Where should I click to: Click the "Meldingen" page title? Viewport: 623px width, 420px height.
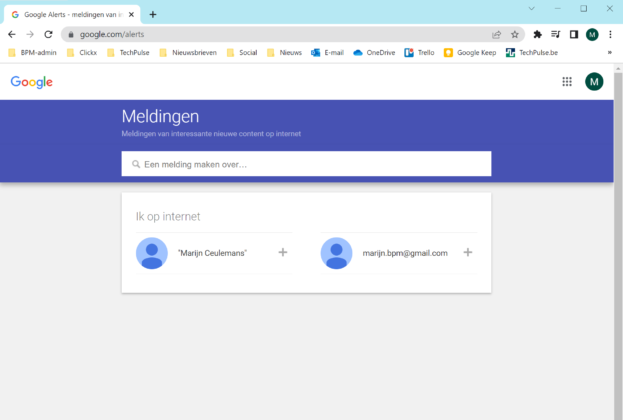click(x=160, y=116)
